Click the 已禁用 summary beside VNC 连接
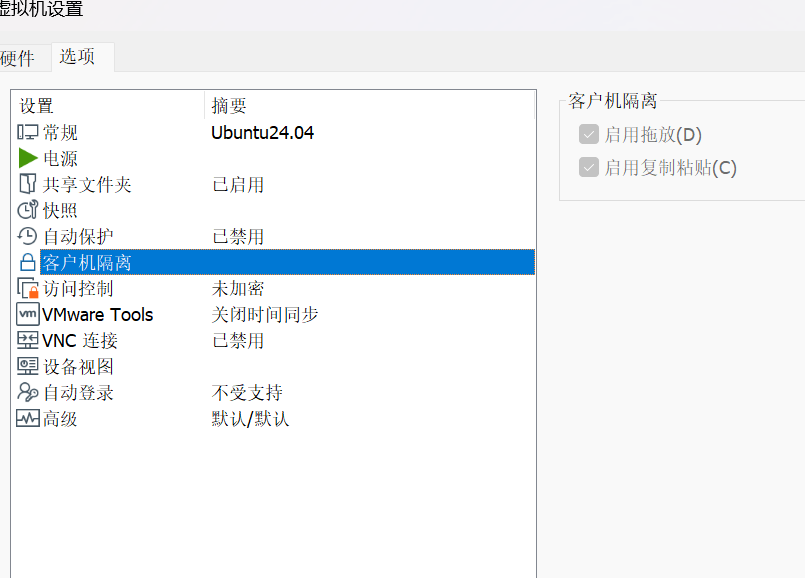 point(238,341)
